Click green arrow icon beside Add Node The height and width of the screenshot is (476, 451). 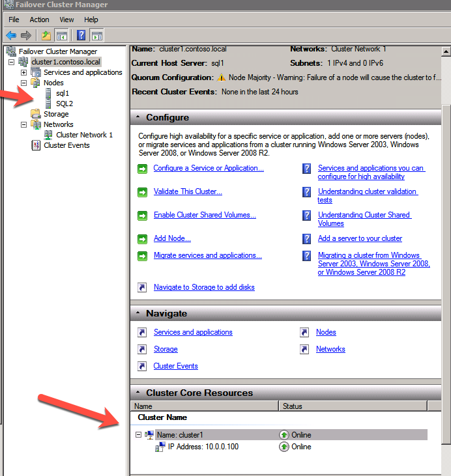pos(142,239)
